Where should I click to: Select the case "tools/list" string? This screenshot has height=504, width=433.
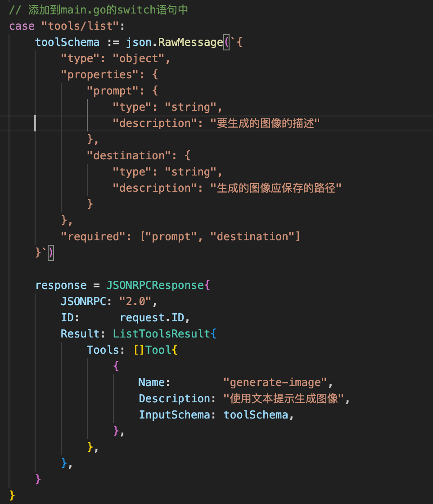click(81, 26)
